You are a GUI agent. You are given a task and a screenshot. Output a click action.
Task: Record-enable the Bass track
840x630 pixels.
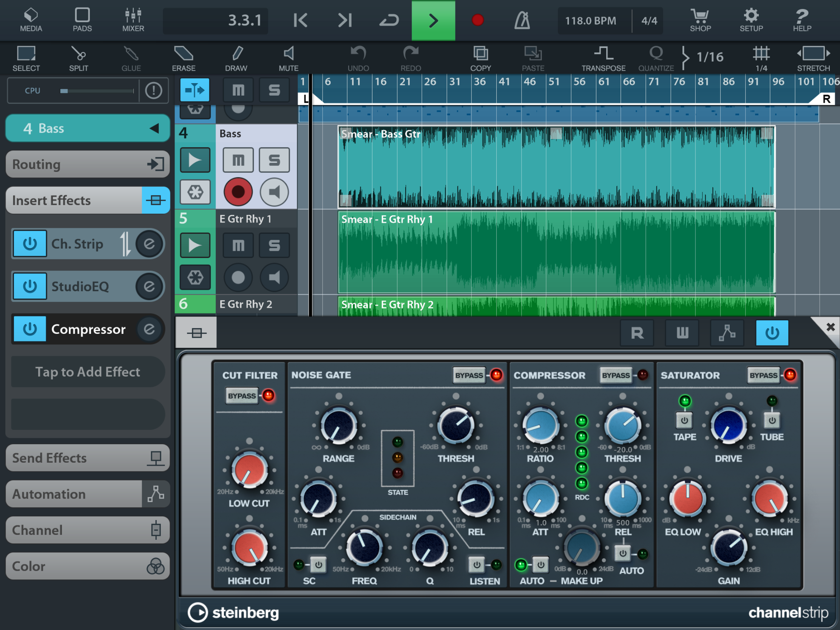238,192
